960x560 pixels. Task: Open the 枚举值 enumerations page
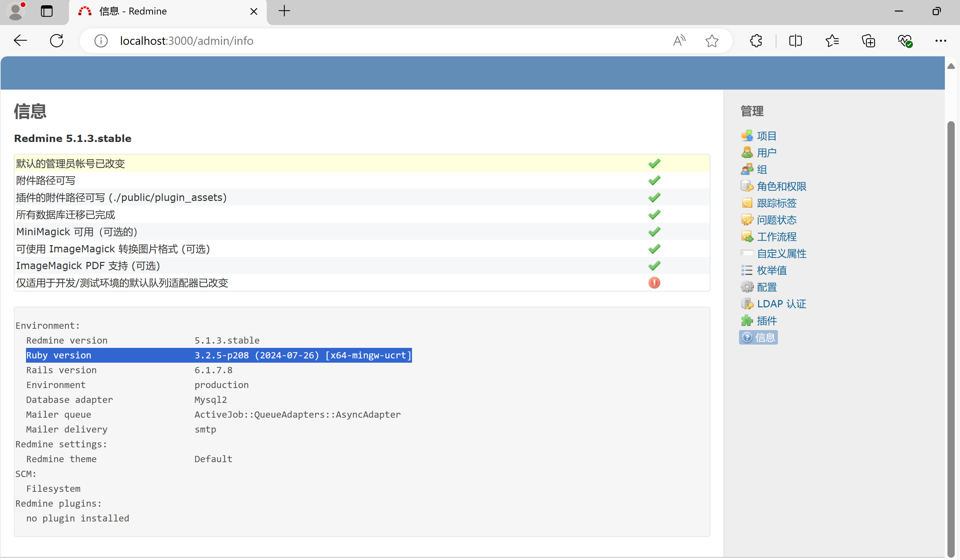pos(772,270)
